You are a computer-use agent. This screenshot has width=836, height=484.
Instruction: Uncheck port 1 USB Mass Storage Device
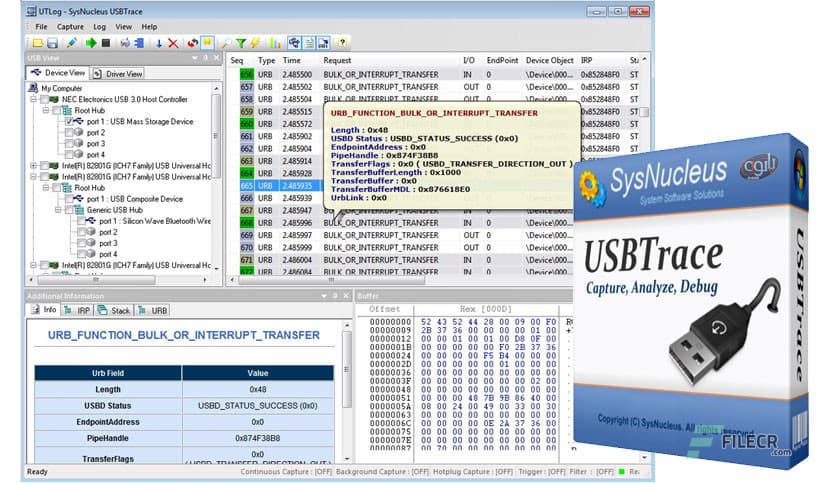pyautogui.click(x=69, y=122)
